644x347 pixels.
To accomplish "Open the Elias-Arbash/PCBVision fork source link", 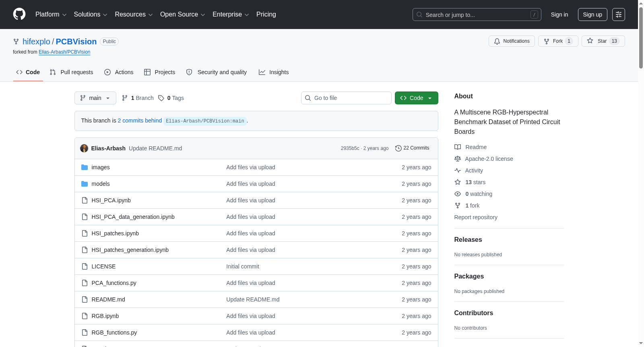I will [x=64, y=52].
